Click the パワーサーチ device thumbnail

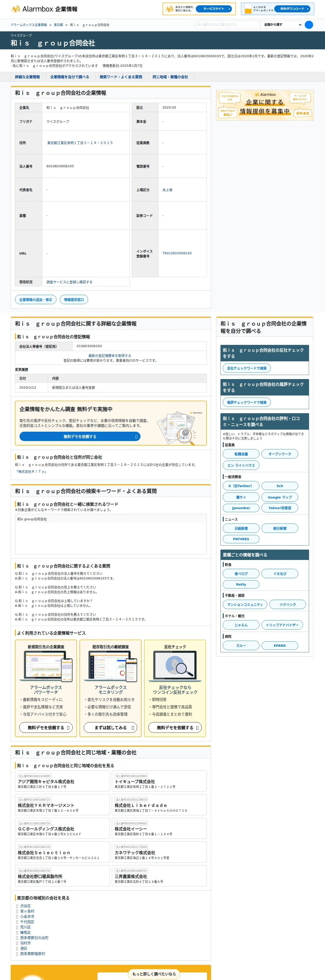point(46,666)
